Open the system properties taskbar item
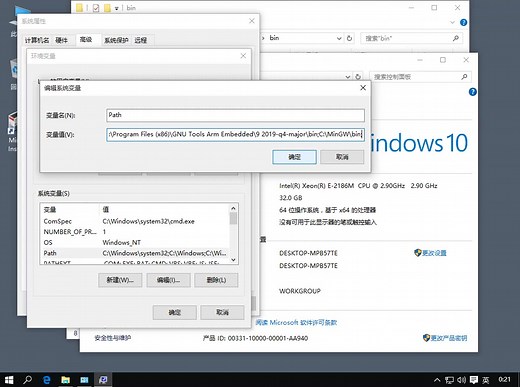 [103, 380]
